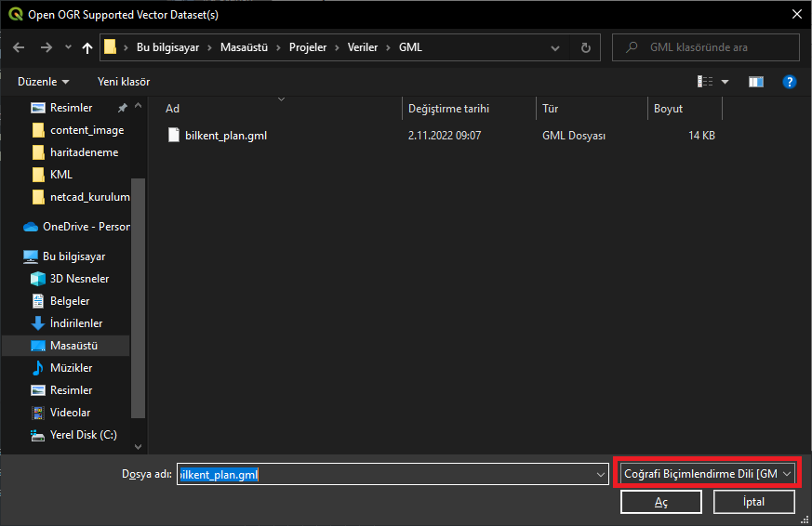Click the '14 KB' size cell
Viewport: 812px width, 526px height.
701,136
